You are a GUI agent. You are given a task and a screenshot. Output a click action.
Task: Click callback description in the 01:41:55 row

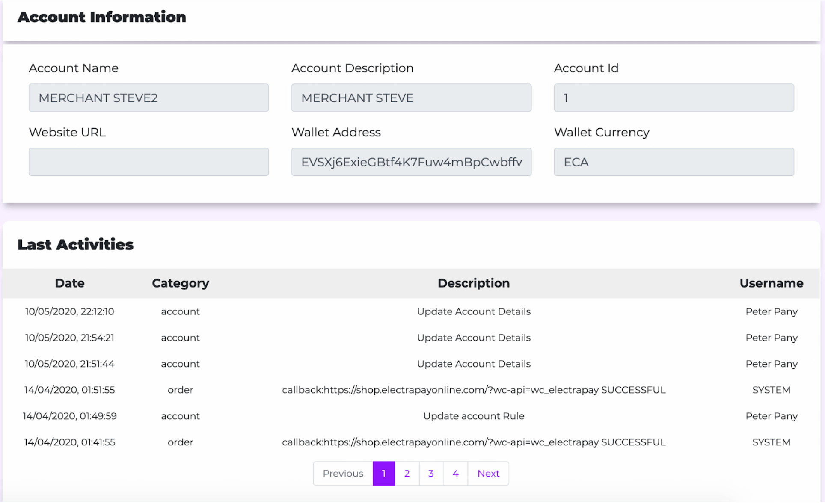474,442
